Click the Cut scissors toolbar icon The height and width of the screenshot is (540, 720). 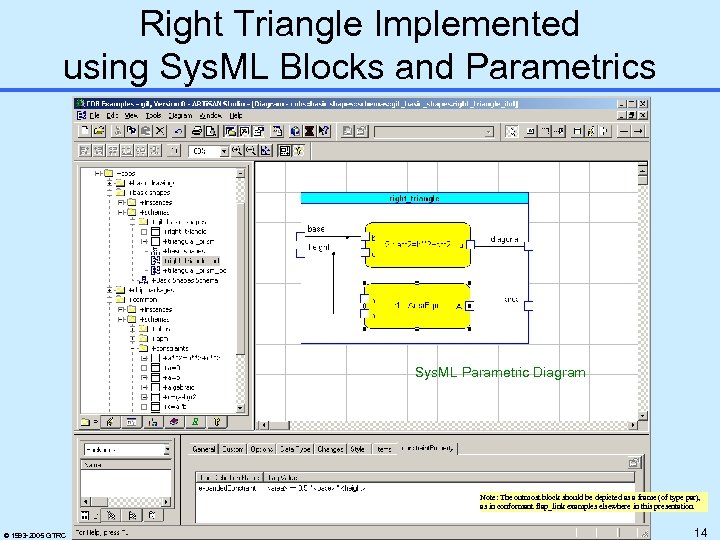118,131
